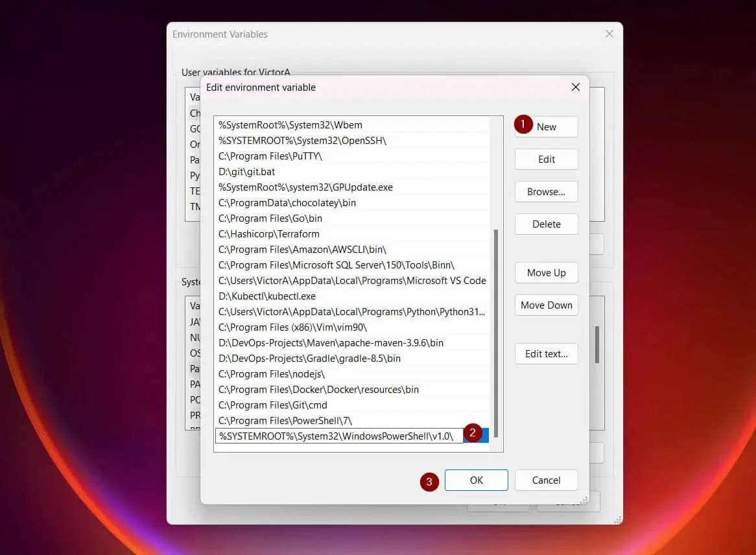Select the Vim\vim90\ path entry
Viewport: 756px width, 555px height.
tap(352, 327)
